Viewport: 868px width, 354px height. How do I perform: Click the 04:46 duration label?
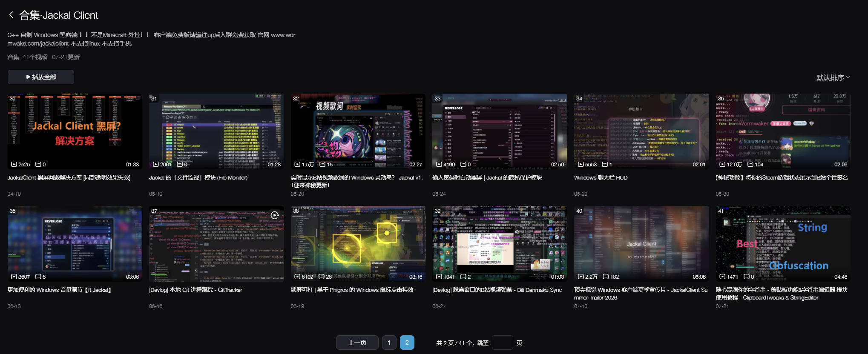coord(841,277)
